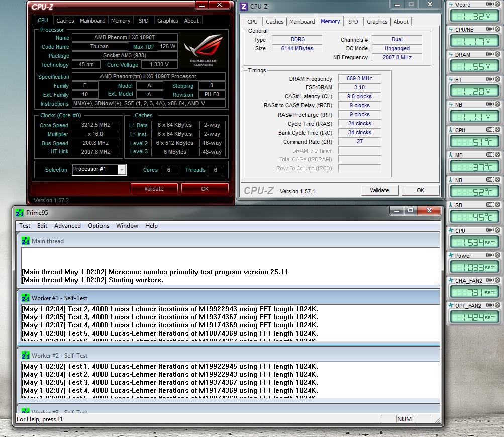Click the thermometer icon beside SB
Image resolution: width=504 pixels, height=437 pixels.
click(451, 205)
